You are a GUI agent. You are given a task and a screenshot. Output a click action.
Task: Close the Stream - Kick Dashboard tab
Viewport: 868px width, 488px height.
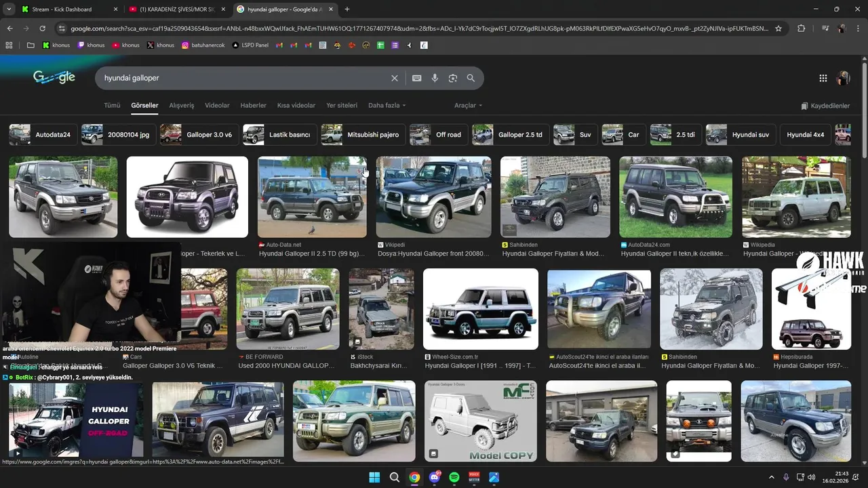tap(115, 9)
